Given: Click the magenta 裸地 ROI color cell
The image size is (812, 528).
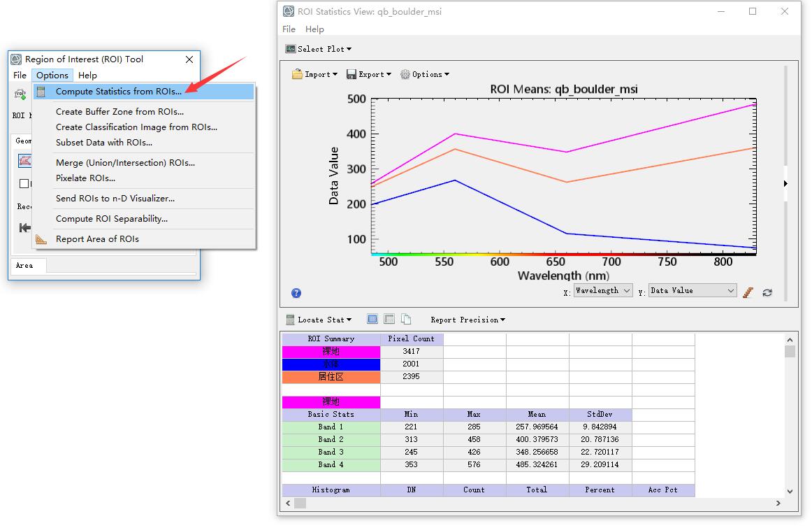Looking at the screenshot, I should click(x=331, y=351).
